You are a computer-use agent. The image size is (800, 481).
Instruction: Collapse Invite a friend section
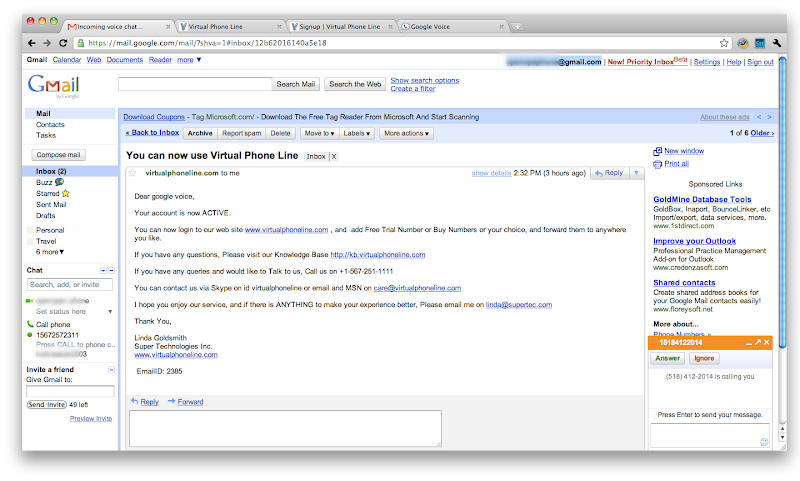click(112, 369)
